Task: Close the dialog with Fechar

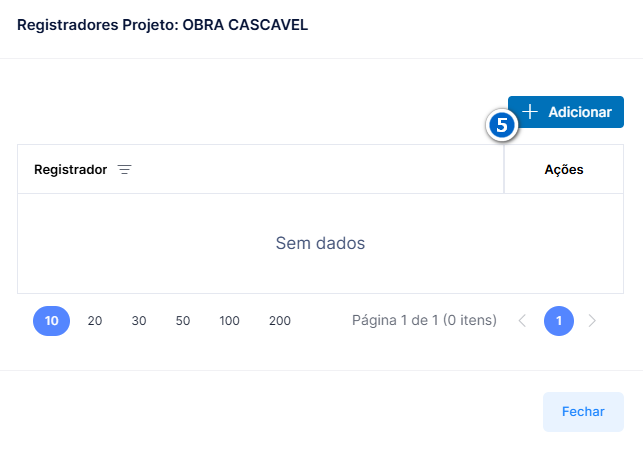Action: (583, 412)
